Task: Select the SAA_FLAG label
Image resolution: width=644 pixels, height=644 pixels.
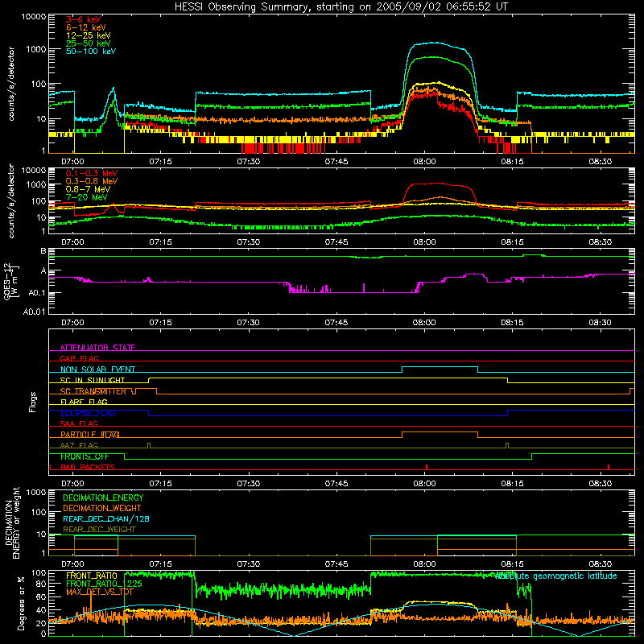Action: [x=79, y=424]
